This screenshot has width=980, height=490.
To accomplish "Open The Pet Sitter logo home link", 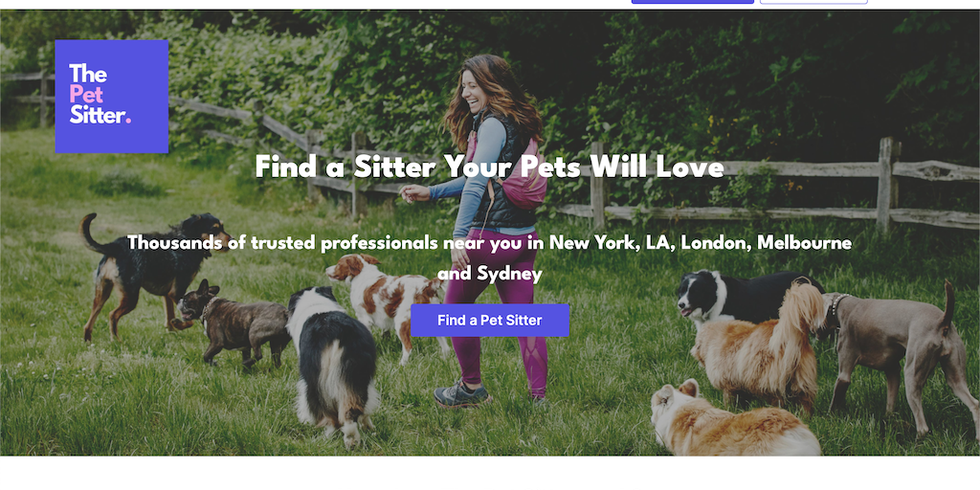I will click(112, 97).
